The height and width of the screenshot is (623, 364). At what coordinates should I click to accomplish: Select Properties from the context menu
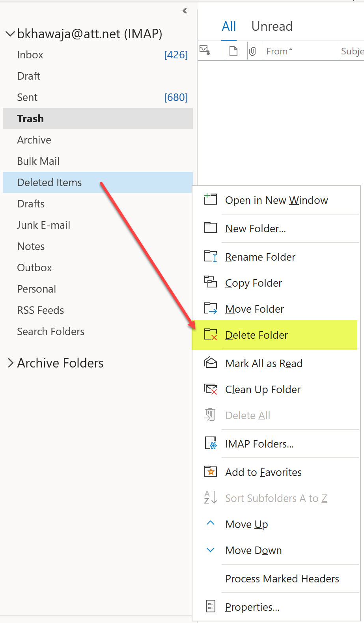[x=252, y=607]
